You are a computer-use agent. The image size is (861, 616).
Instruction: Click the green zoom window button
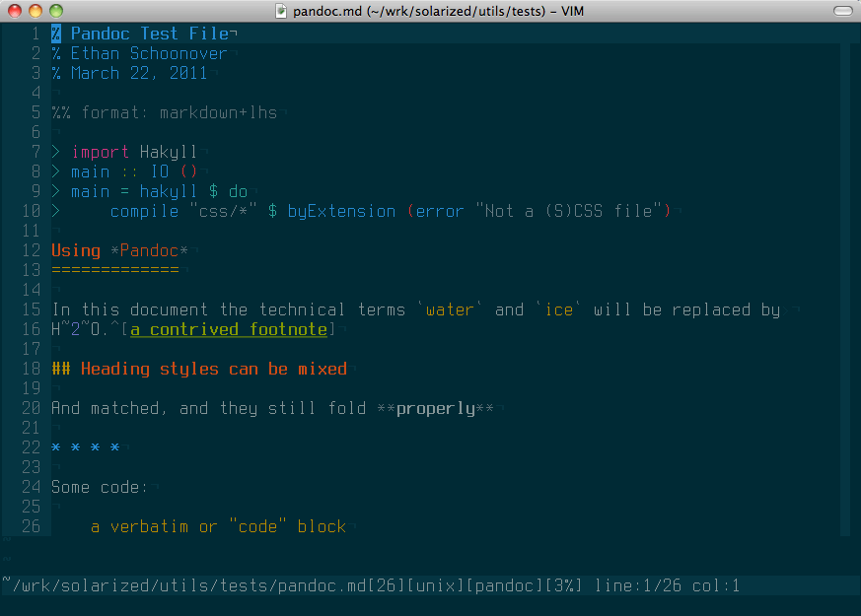click(55, 10)
